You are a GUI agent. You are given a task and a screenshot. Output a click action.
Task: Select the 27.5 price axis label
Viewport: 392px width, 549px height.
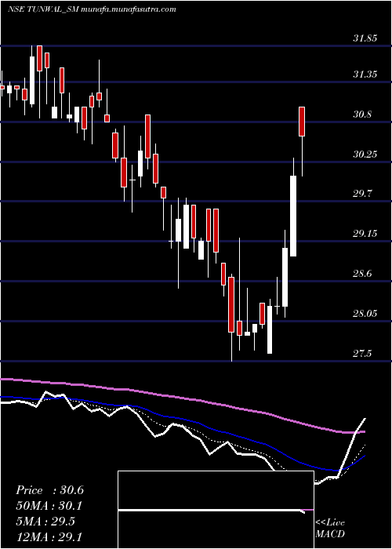coord(361,353)
